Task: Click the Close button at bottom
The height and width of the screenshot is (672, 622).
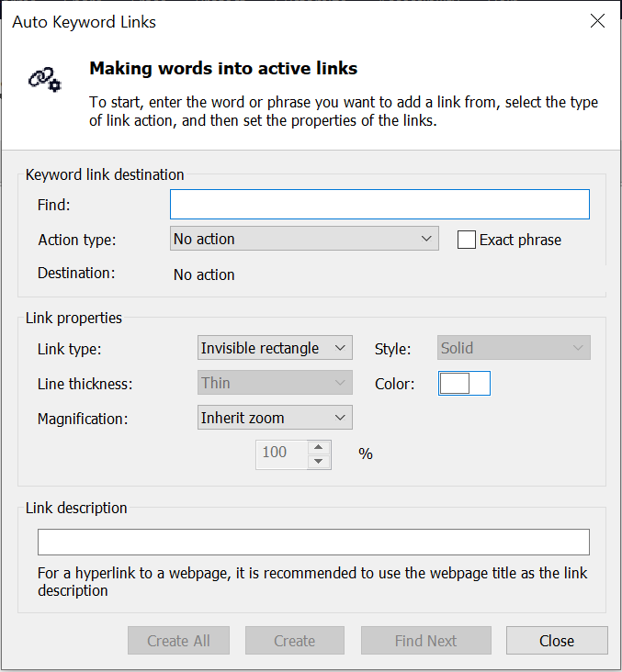Action: (x=557, y=641)
